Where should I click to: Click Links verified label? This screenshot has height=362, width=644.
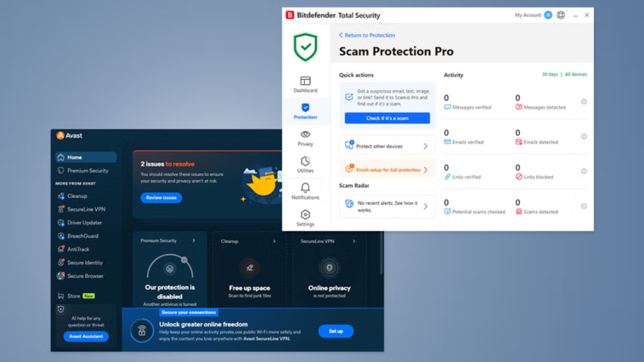click(466, 177)
